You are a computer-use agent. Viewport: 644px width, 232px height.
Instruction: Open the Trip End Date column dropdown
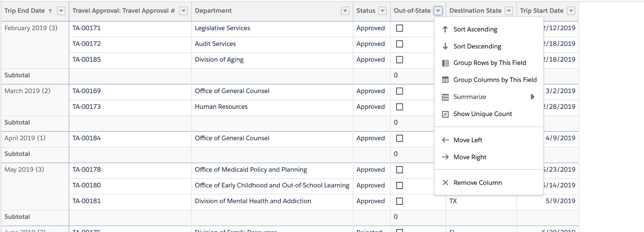tap(61, 11)
